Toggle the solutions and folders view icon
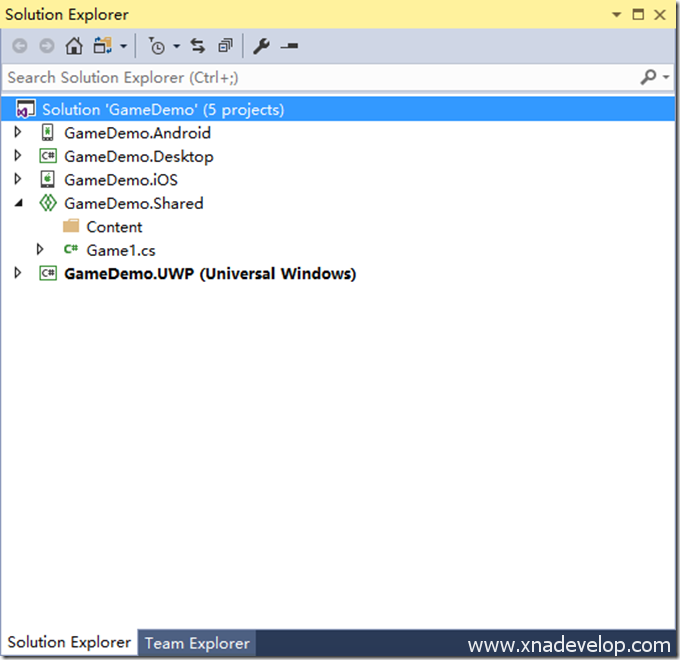Viewport: 680px width, 660px height. 103,46
